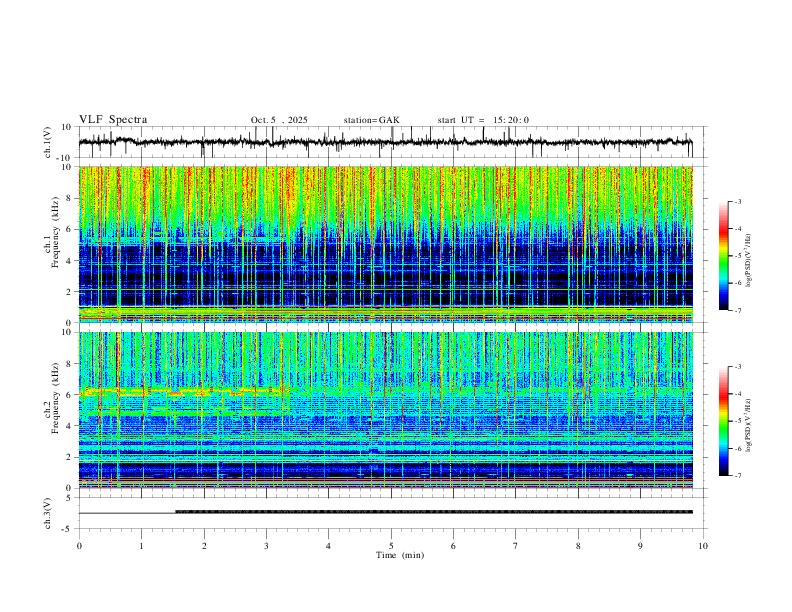Click the thick black ch.3 signal bar

(434, 512)
